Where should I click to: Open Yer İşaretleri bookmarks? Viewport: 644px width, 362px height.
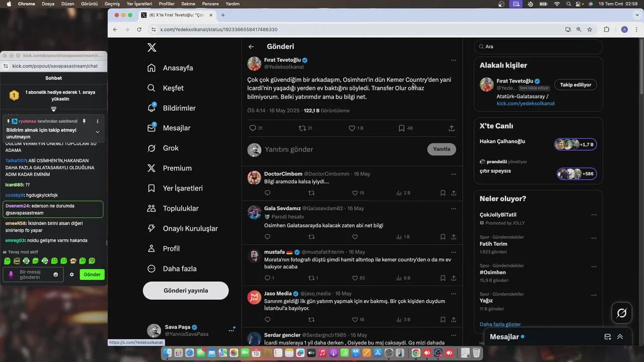[175, 189]
